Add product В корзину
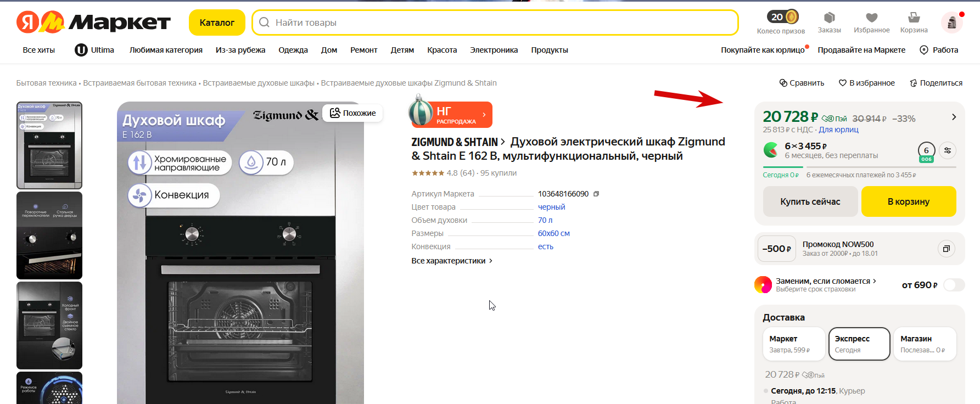The height and width of the screenshot is (404, 980). [x=909, y=201]
